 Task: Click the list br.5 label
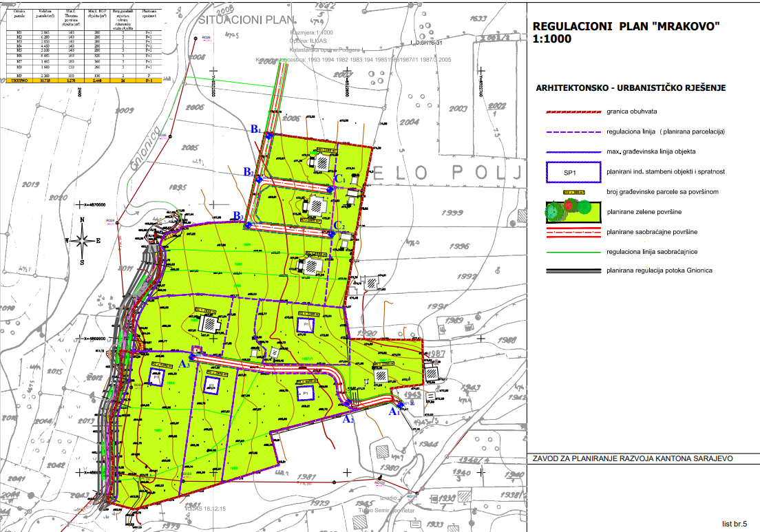733,523
